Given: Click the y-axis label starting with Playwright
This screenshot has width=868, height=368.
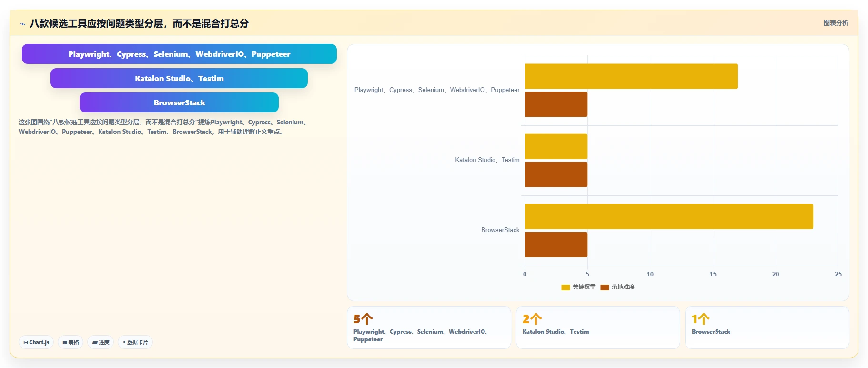Looking at the screenshot, I should coord(437,90).
